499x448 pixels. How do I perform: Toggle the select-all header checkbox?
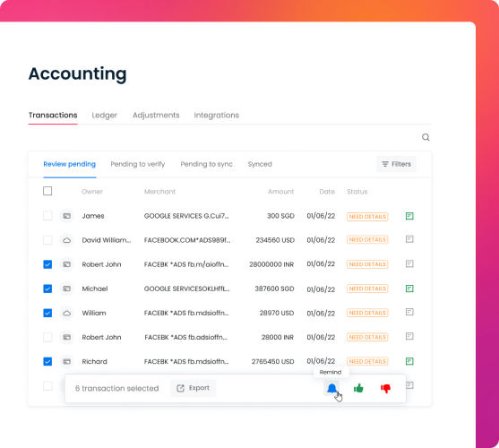pos(47,191)
